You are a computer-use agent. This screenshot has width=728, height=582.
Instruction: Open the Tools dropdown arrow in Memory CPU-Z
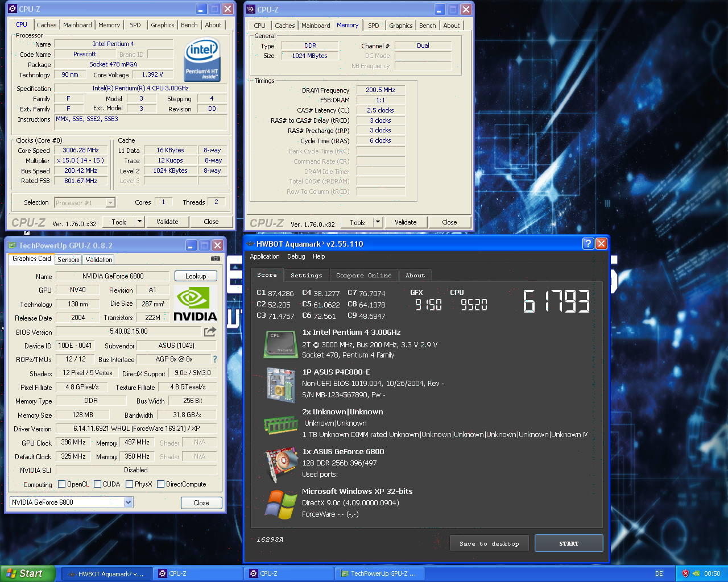click(x=378, y=222)
